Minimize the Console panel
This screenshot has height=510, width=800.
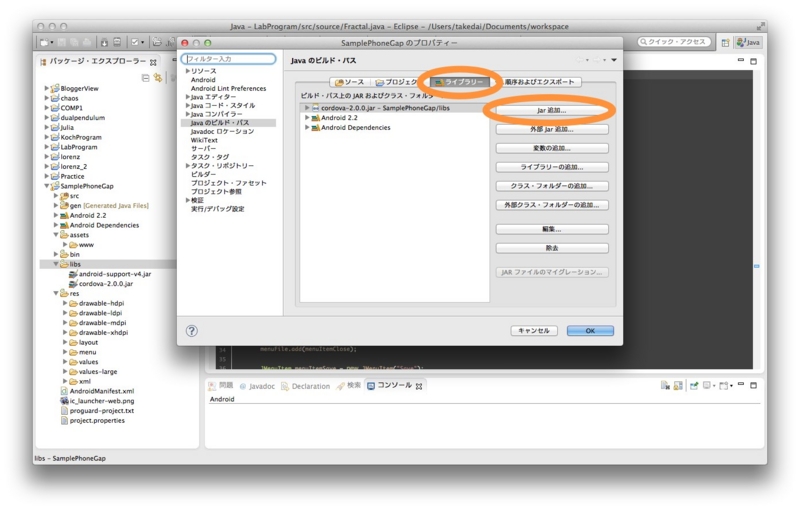741,385
